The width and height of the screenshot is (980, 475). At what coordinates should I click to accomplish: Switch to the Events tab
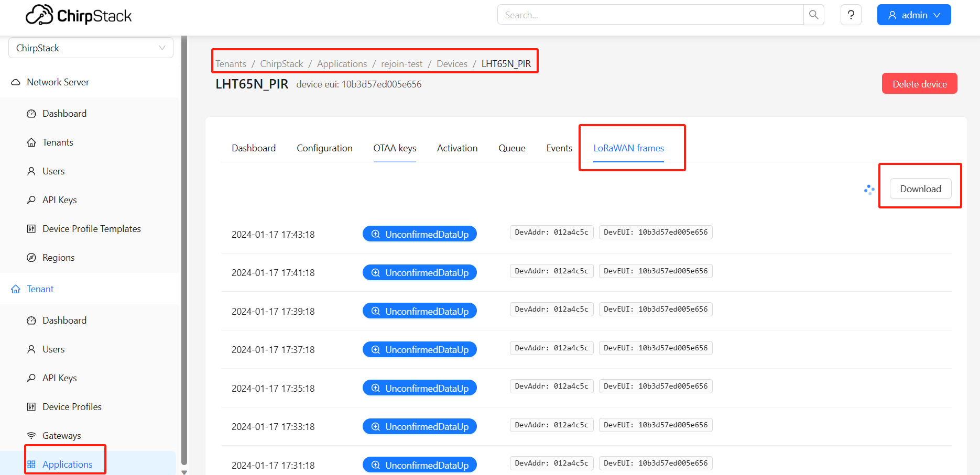559,148
